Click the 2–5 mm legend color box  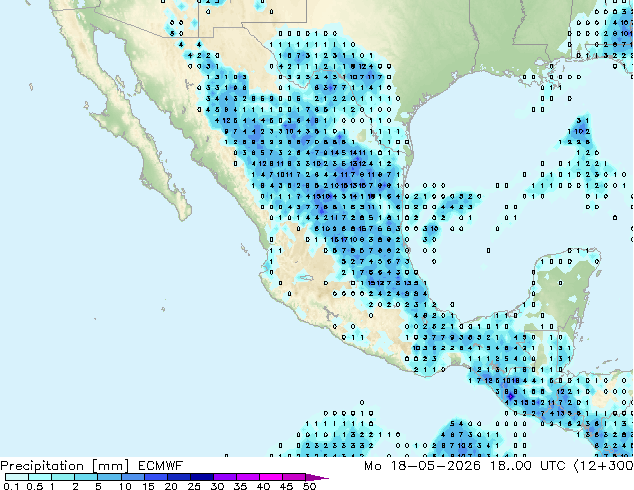[x=86, y=477]
